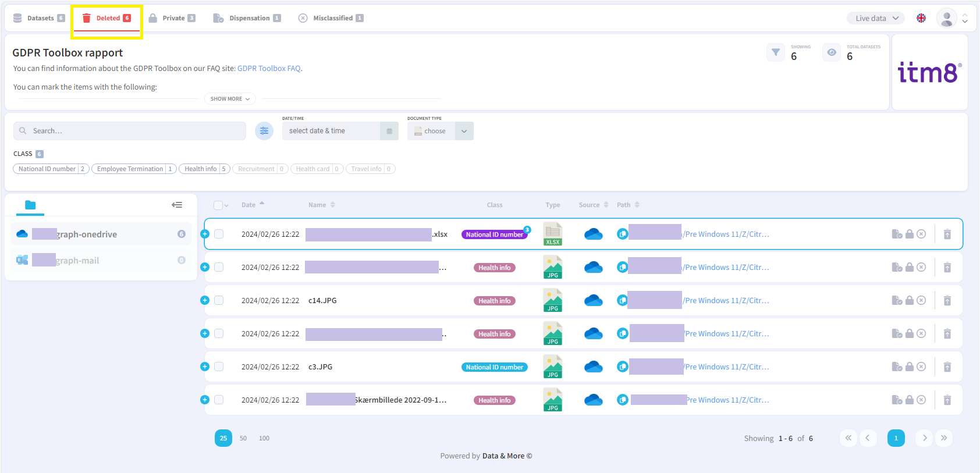
Task: Expand details of the xlsx row
Action: click(x=204, y=234)
